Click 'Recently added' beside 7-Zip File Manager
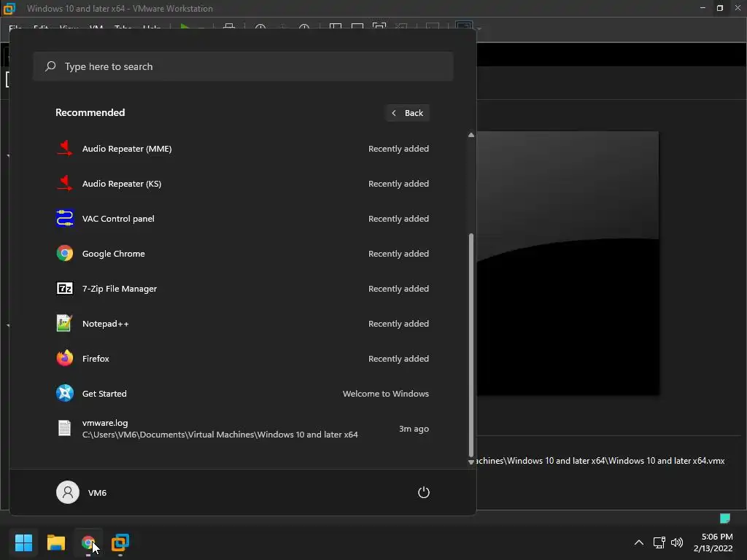The height and width of the screenshot is (560, 747). (x=399, y=289)
